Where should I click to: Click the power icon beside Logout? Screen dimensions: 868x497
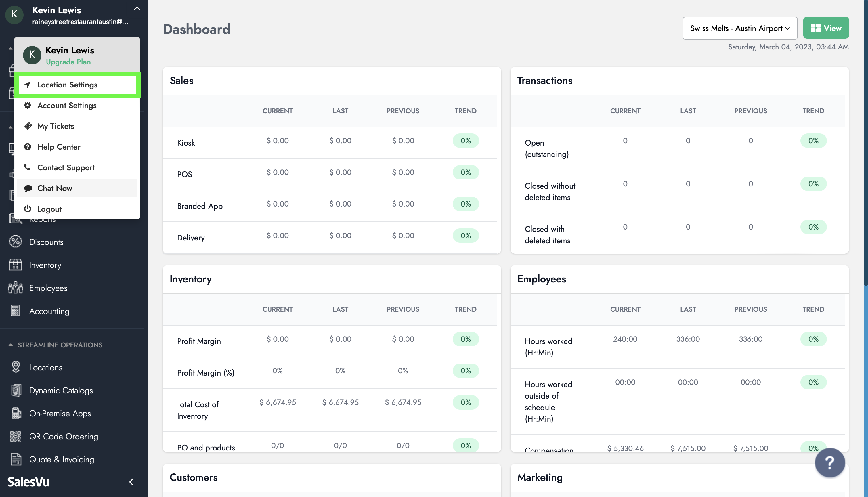pyautogui.click(x=28, y=209)
